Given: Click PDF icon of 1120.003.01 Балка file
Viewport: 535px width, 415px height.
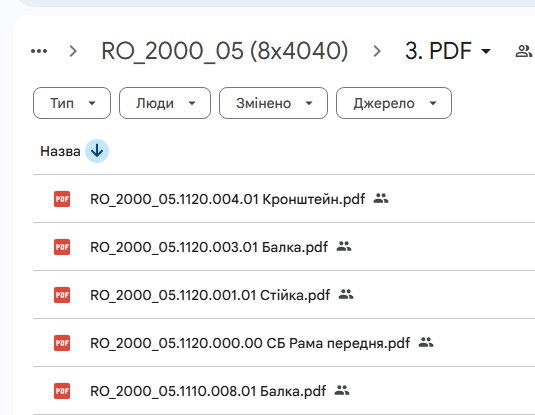Looking at the screenshot, I should 62,247.
